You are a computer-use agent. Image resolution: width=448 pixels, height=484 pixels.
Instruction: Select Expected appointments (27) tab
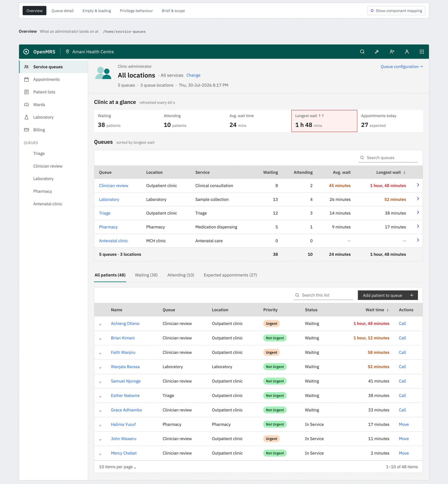(230, 275)
